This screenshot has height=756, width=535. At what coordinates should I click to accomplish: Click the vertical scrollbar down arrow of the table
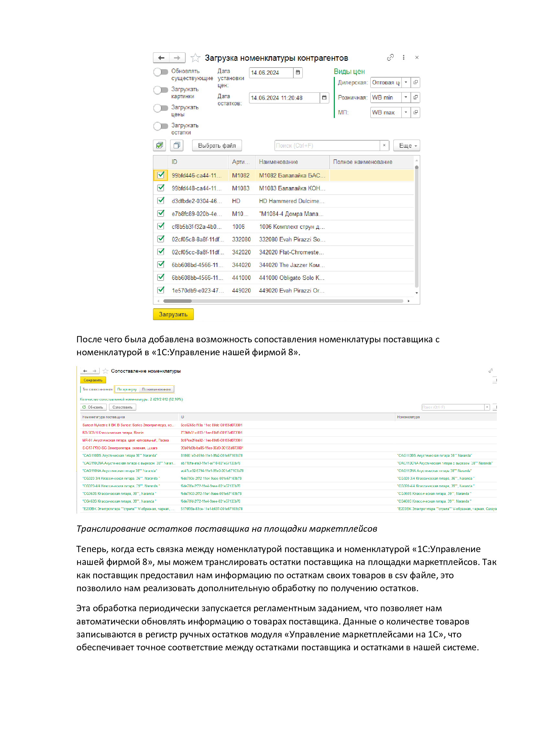(417, 293)
